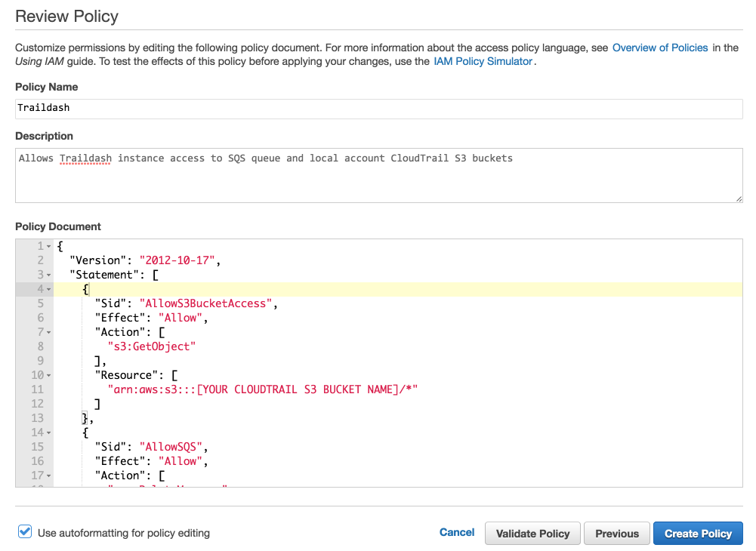Click the Create Policy button

click(698, 533)
